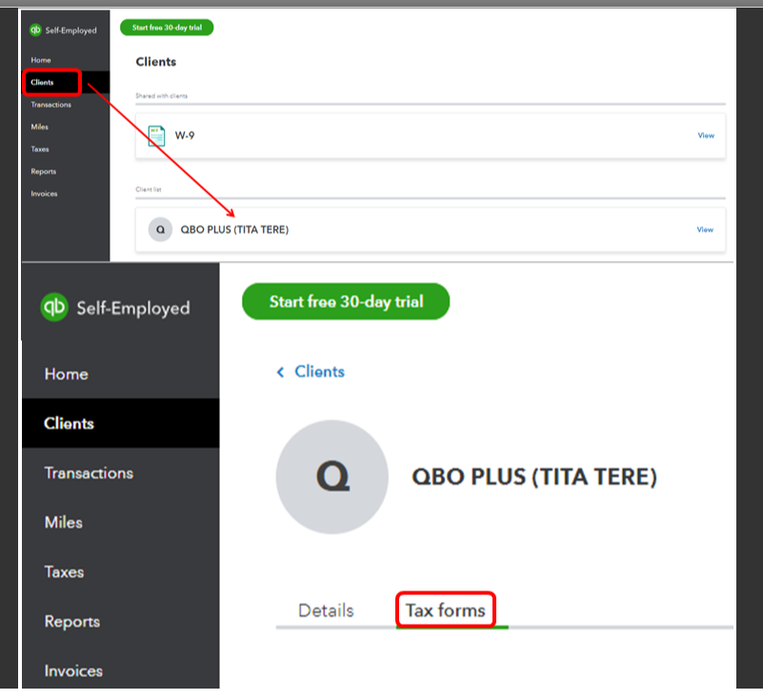Viewport: 763px width, 700px height.
Task: Go to Transactions in the large sidebar
Action: point(89,472)
